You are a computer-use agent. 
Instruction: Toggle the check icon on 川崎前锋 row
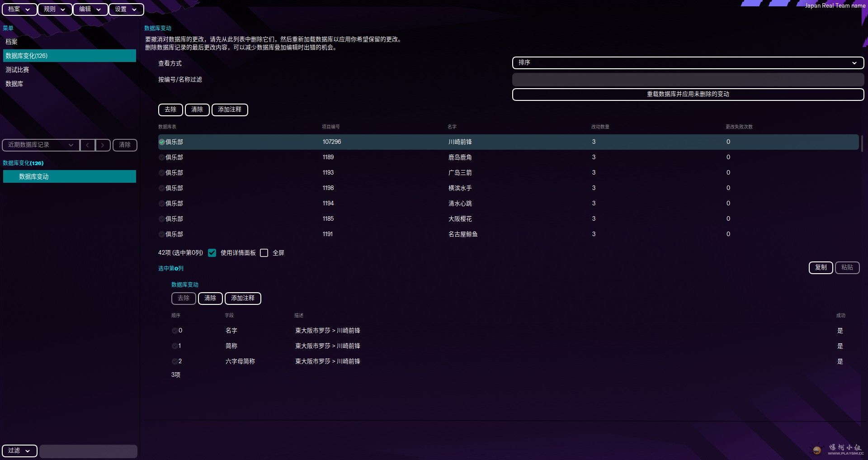tap(162, 142)
